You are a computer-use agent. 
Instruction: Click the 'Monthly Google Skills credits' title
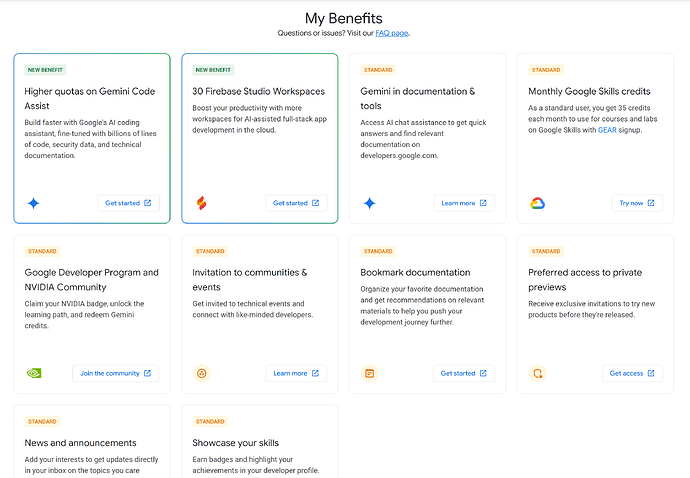589,92
